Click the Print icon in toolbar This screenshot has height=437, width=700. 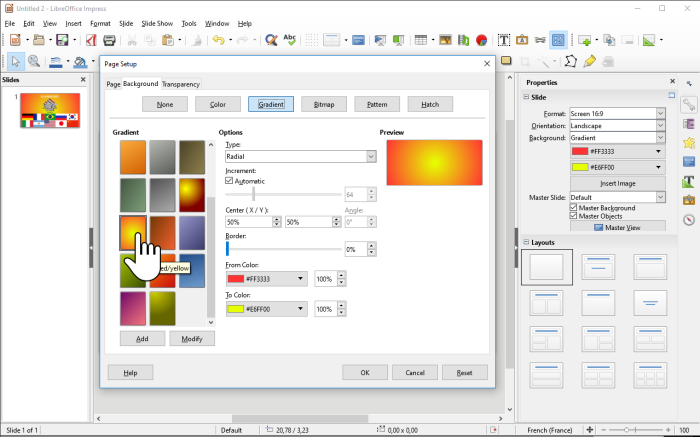(x=109, y=40)
